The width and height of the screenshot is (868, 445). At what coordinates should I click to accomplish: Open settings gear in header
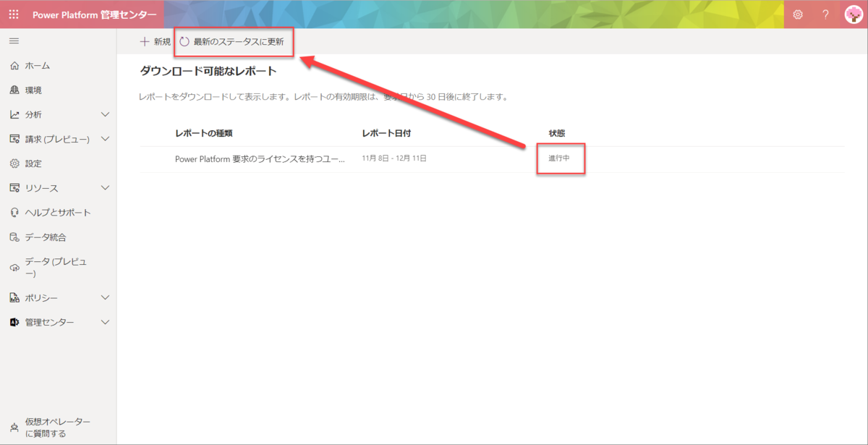[798, 14]
